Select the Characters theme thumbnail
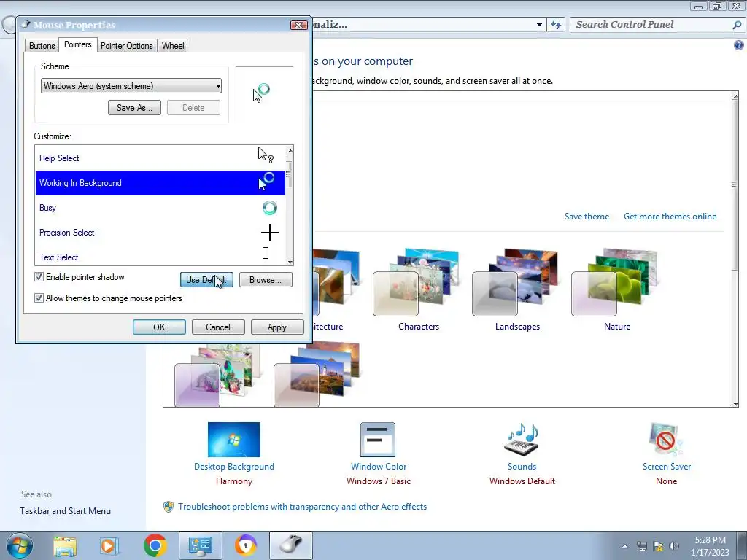The height and width of the screenshot is (560, 747). click(x=417, y=282)
